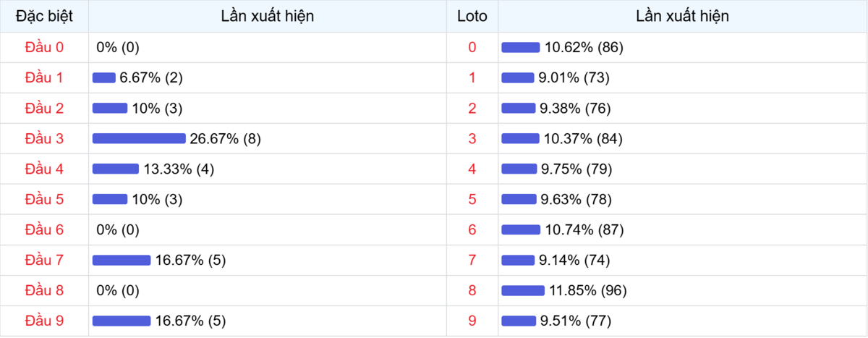Click the Loto 8 bar showing 11.85%
The width and height of the screenshot is (868, 338).
click(x=523, y=290)
